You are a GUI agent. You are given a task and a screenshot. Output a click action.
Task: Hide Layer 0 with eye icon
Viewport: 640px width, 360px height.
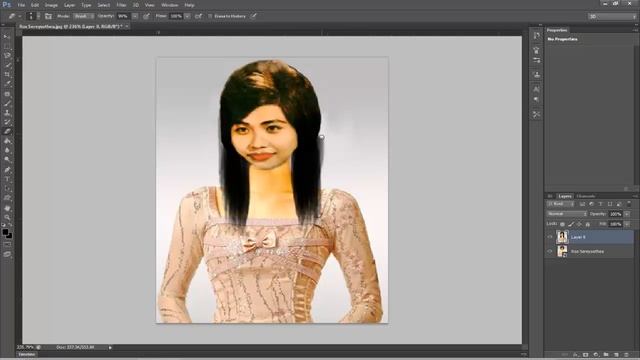click(x=550, y=237)
